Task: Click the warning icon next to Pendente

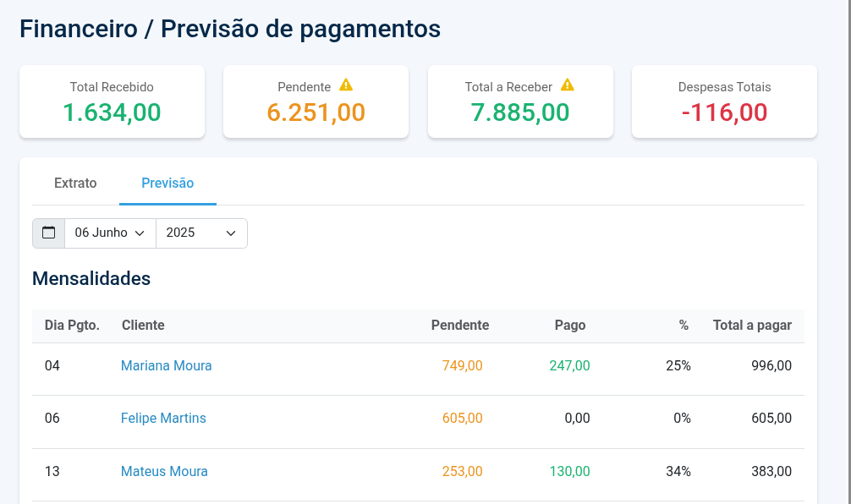Action: click(x=346, y=85)
